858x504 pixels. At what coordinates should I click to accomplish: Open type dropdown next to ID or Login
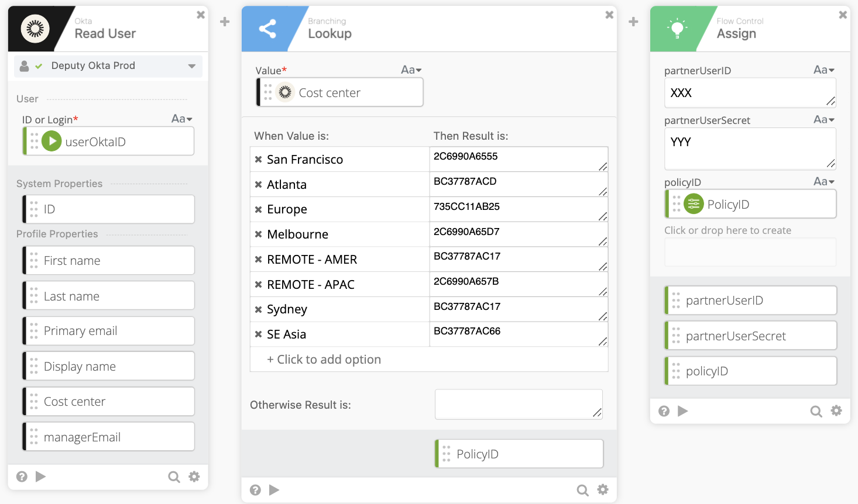point(181,119)
